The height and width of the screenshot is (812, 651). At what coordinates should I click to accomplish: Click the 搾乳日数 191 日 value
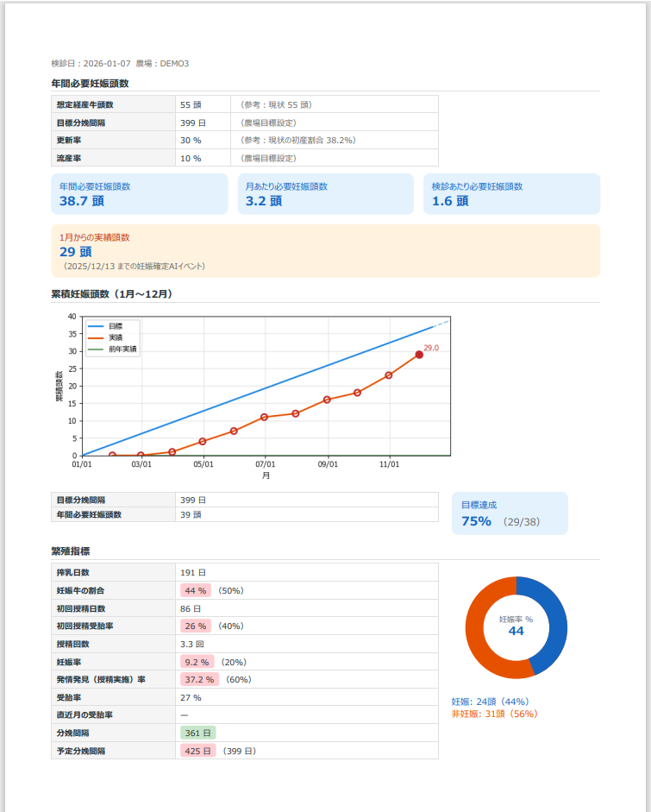(193, 573)
